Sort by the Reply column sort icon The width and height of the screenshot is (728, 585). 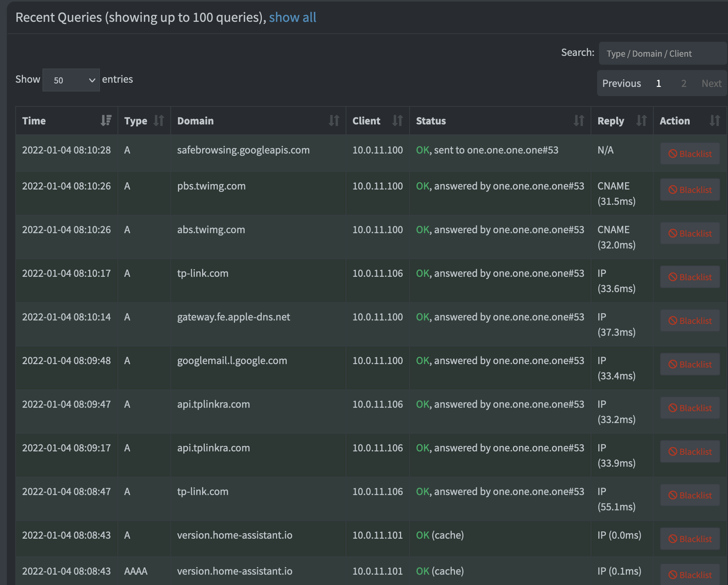click(641, 121)
